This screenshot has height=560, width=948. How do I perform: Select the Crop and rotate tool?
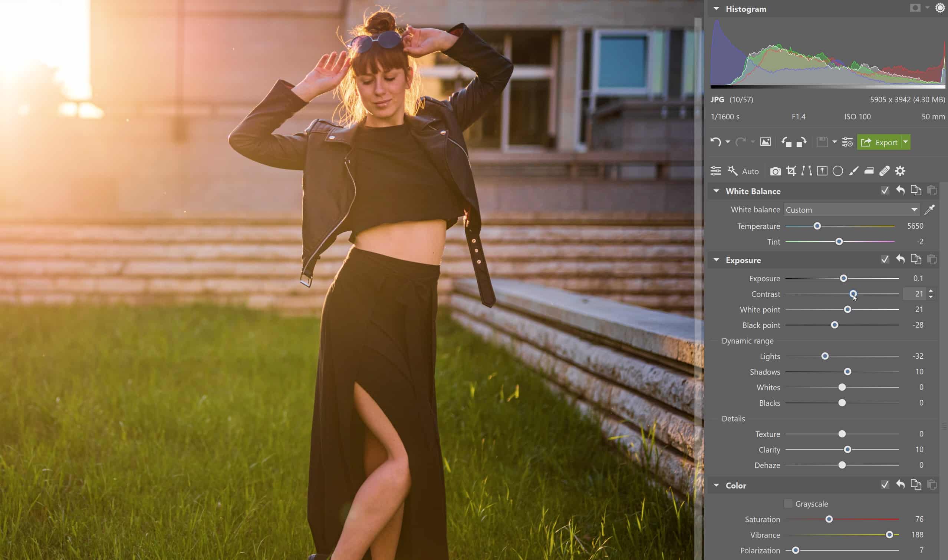coord(791,171)
